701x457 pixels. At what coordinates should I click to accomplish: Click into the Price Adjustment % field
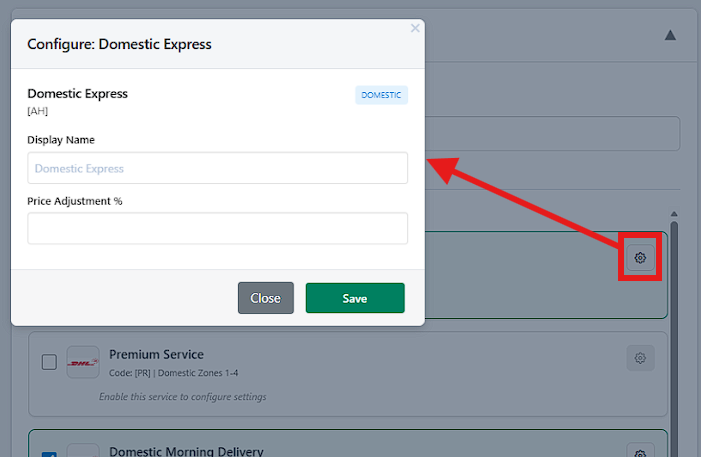point(217,228)
